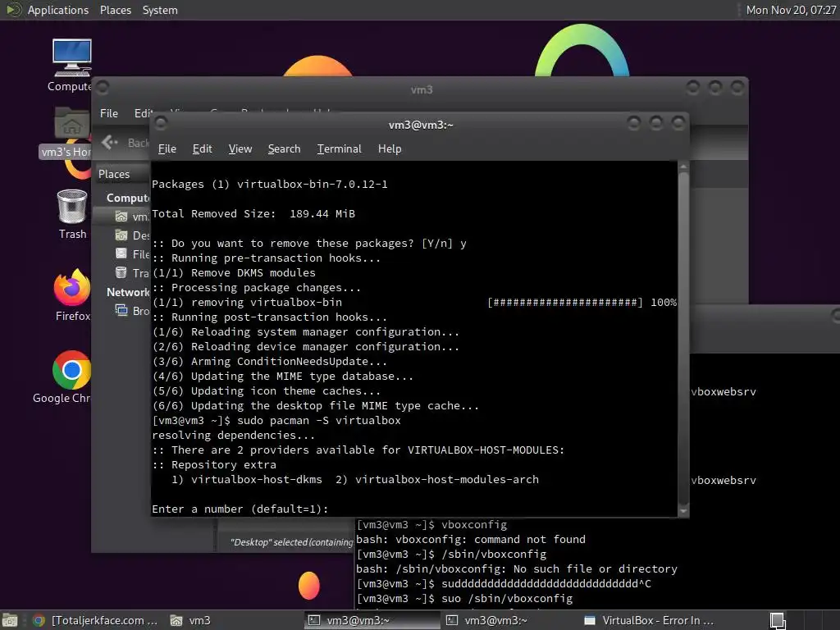
Task: Open the terminal File menu
Action: tap(167, 148)
